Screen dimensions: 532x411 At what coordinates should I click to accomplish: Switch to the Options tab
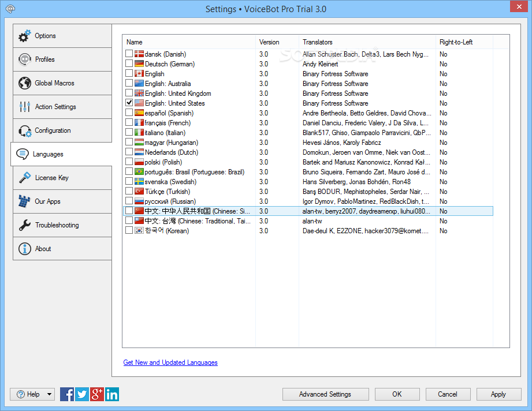click(x=62, y=36)
